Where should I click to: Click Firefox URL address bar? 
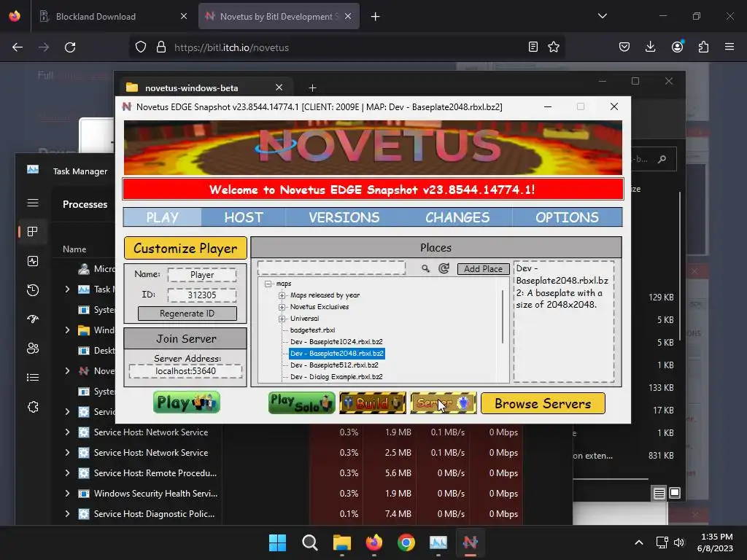[x=348, y=47]
